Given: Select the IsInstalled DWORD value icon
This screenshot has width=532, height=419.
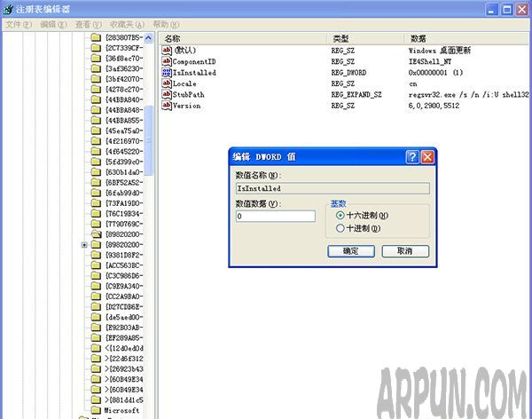Looking at the screenshot, I should [x=167, y=73].
